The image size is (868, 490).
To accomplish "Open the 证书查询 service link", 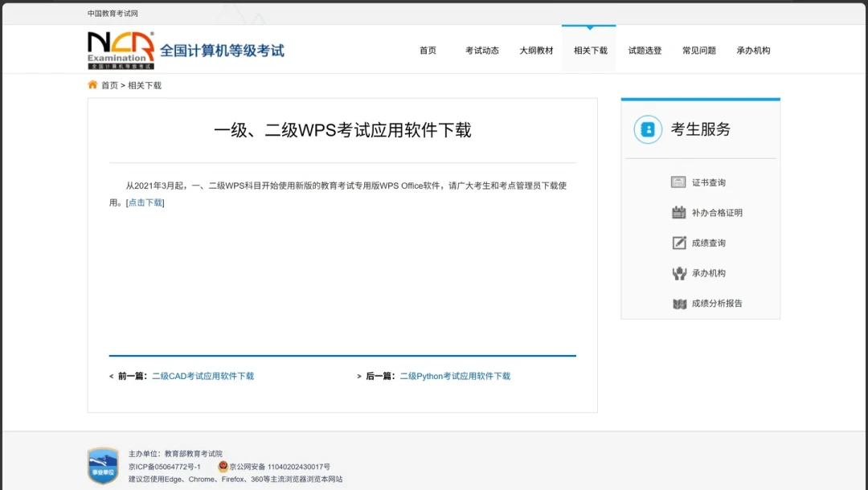I will pos(709,182).
